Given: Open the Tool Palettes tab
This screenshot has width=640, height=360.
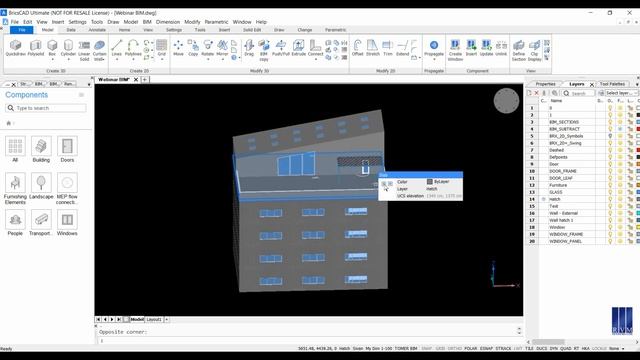Looking at the screenshot, I should pos(612,84).
